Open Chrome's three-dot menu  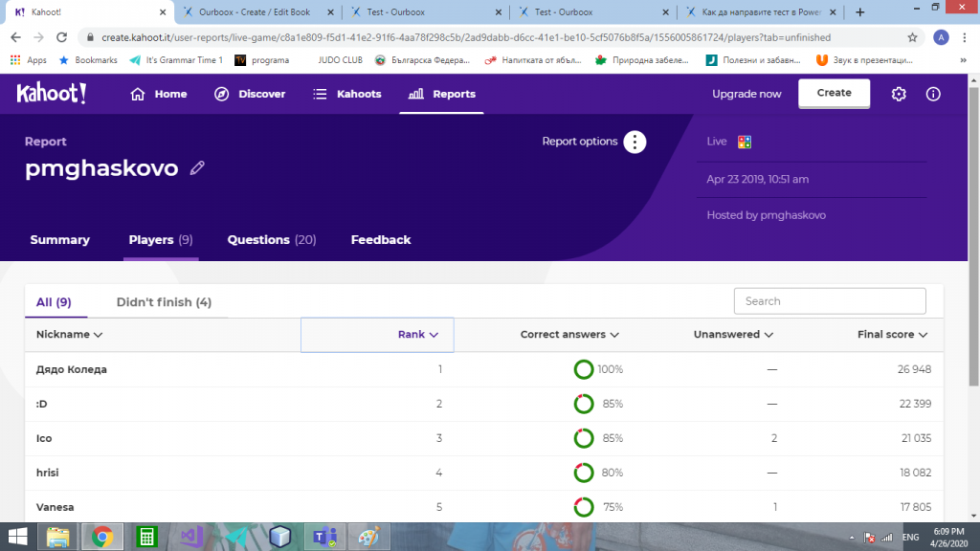pyautogui.click(x=965, y=37)
